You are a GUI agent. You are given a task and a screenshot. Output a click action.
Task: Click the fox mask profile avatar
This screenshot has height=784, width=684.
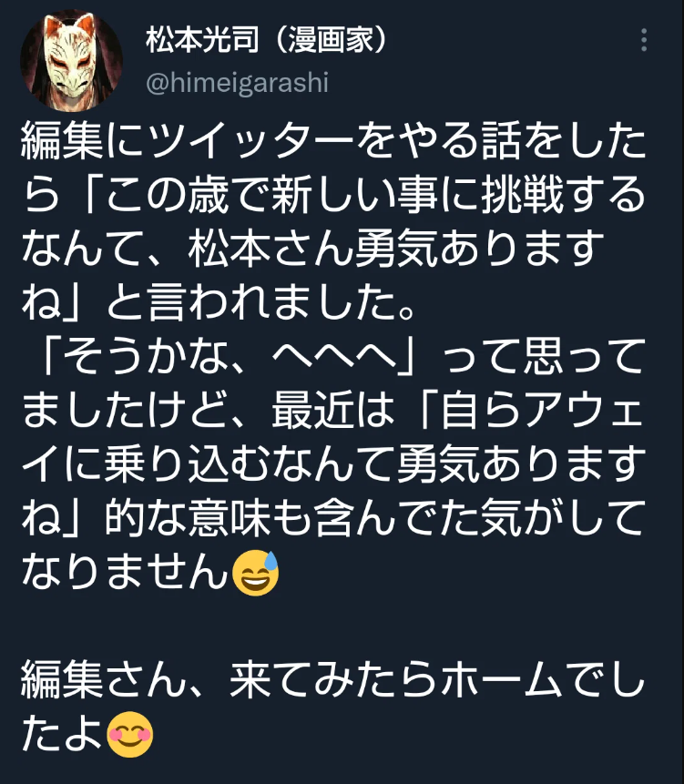71,60
